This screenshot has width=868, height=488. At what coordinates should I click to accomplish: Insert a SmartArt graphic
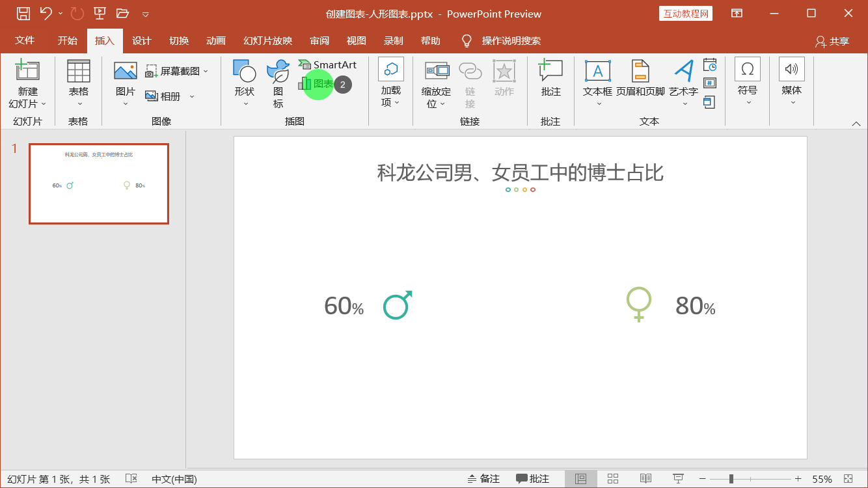[328, 64]
